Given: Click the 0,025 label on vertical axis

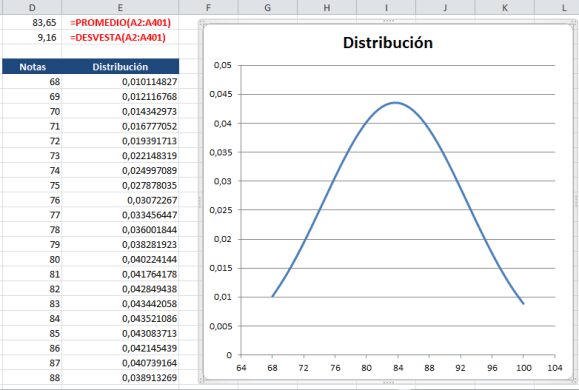Looking at the screenshot, I should tap(220, 210).
